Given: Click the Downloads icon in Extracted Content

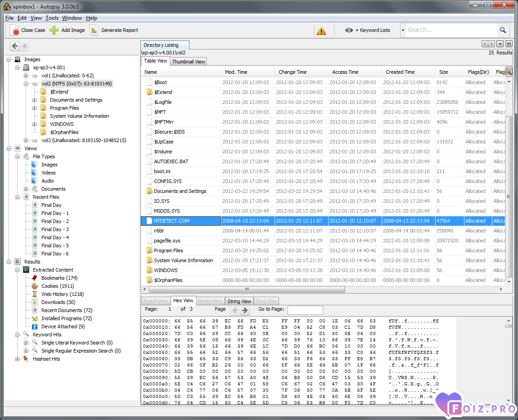Looking at the screenshot, I should (x=35, y=302).
